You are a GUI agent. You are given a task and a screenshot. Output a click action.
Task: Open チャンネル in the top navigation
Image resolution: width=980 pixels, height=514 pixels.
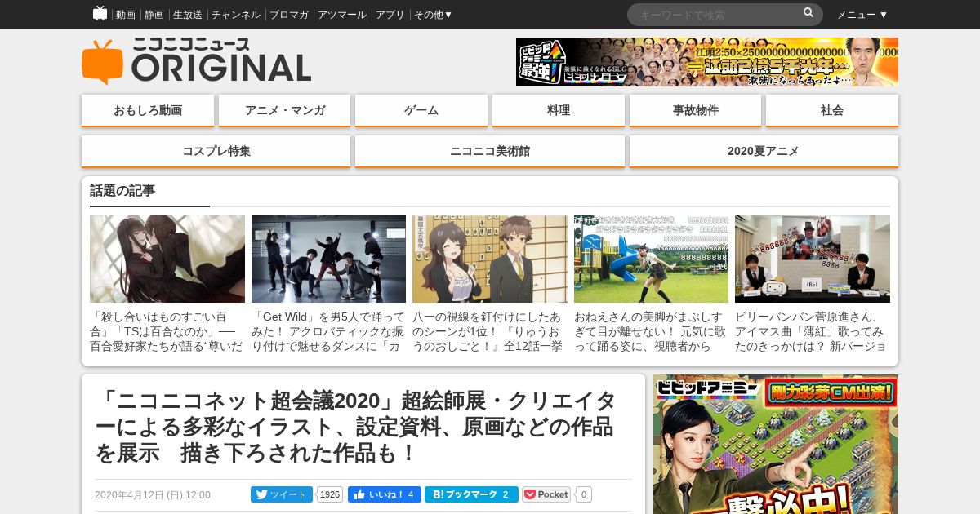[236, 15]
